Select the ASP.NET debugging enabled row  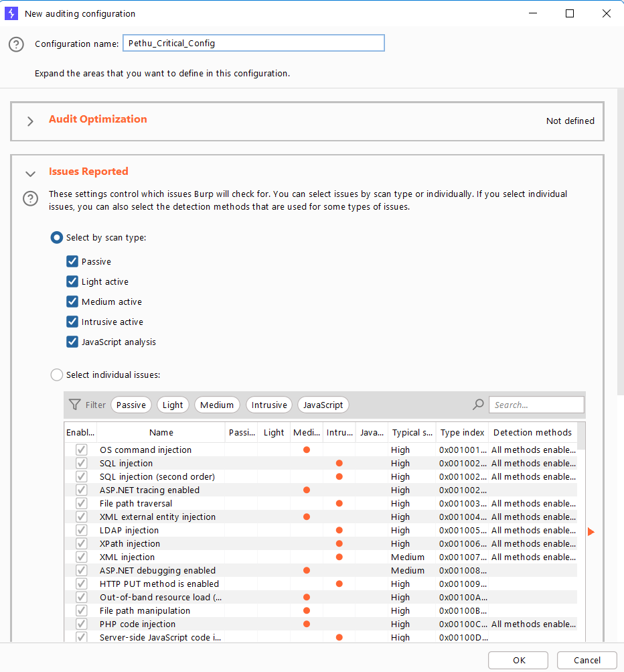click(320, 570)
